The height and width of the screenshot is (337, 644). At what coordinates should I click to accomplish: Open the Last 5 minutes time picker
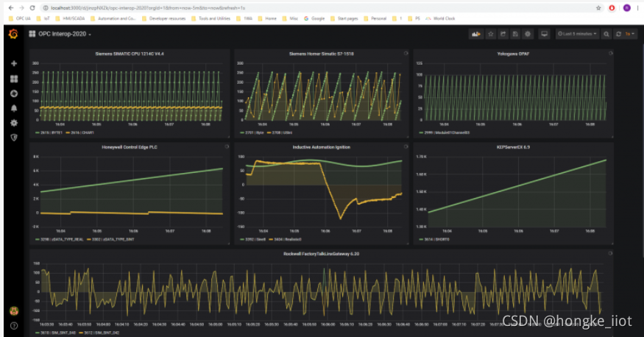click(577, 34)
